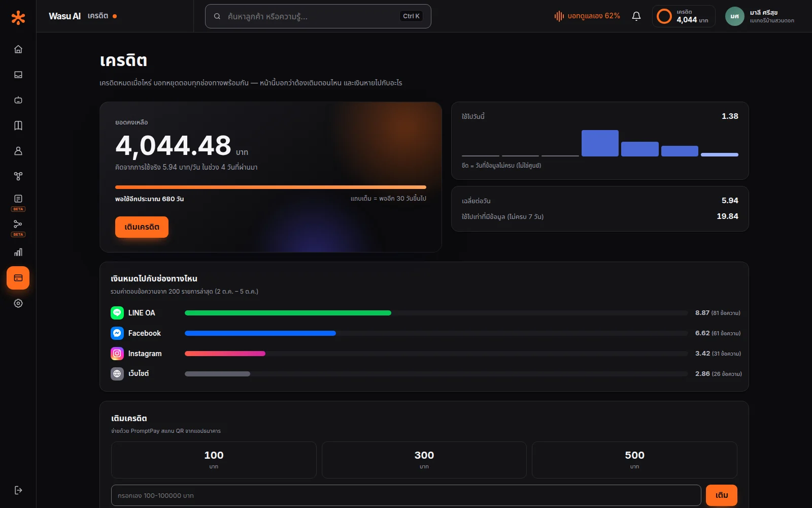Click the orange asterisk Wasu AI logo
Image resolution: width=812 pixels, height=508 pixels.
pyautogui.click(x=18, y=18)
